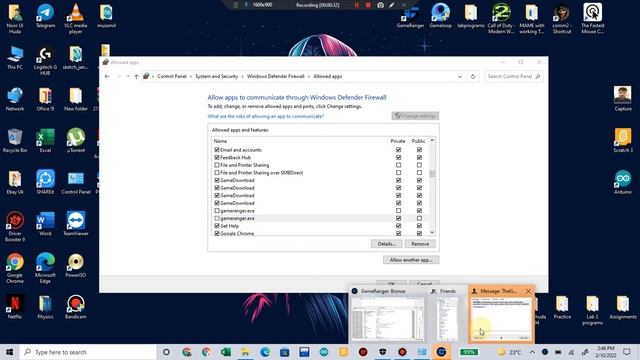Stop the recording with the red square
640x360 pixels.
click(x=368, y=5)
